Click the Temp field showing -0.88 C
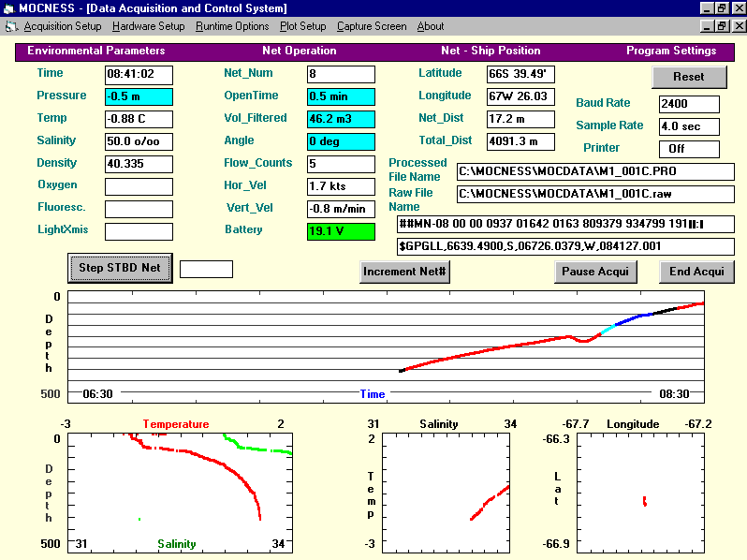This screenshot has height=560, width=747. pyautogui.click(x=139, y=119)
